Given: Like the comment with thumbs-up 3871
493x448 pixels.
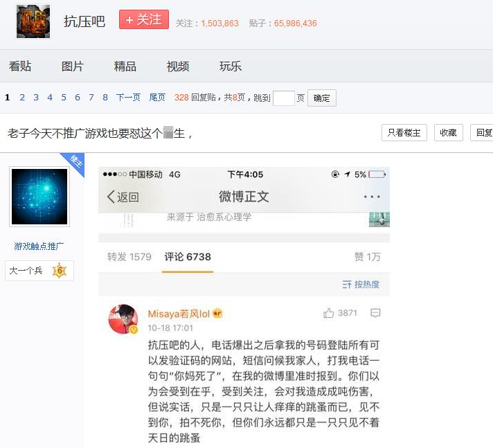Looking at the screenshot, I should click(340, 313).
